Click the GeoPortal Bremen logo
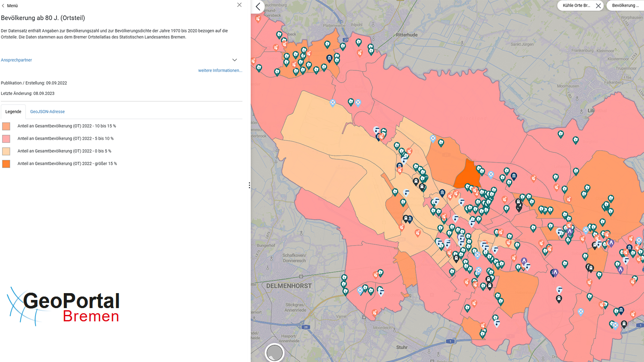The image size is (644, 362). click(x=63, y=306)
